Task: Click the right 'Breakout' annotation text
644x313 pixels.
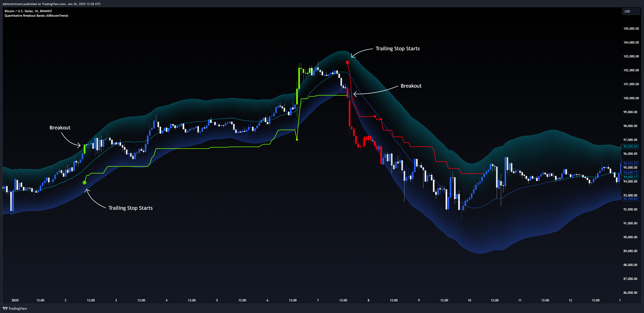Action: 411,86
